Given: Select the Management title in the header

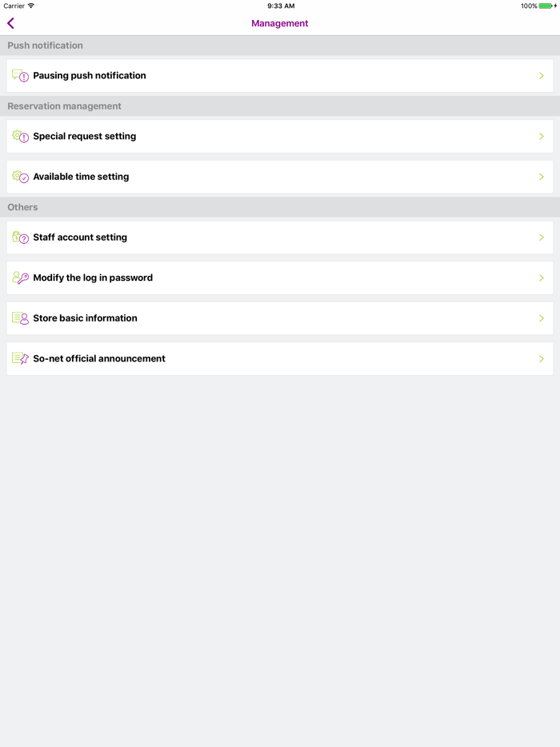Looking at the screenshot, I should pos(279,23).
